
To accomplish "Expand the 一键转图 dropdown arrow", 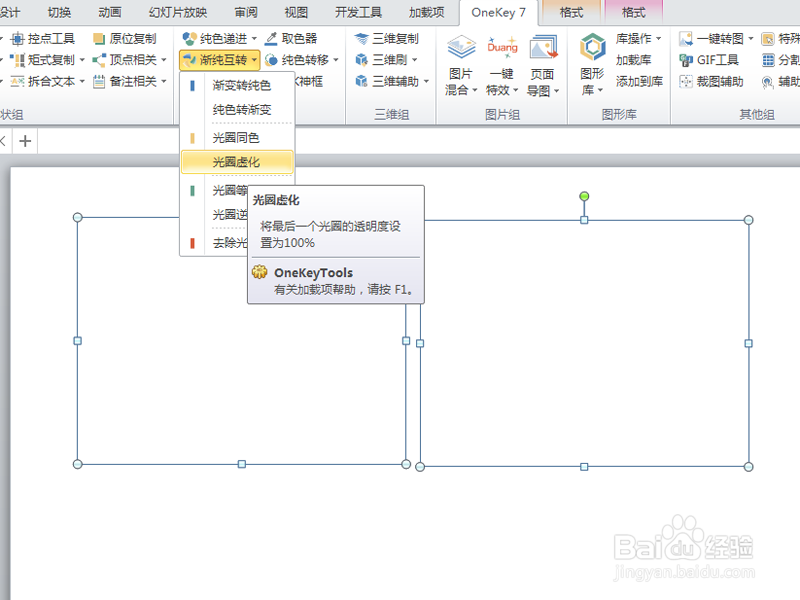I will coord(751,39).
